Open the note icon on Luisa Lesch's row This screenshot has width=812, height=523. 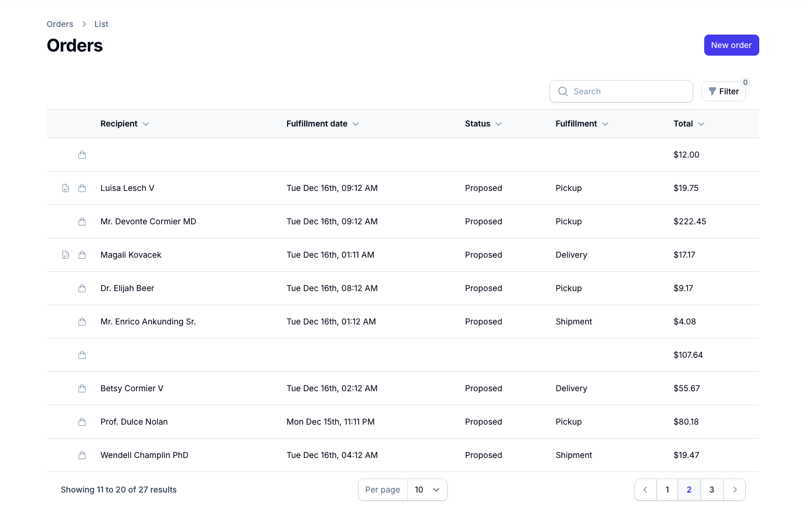tap(65, 188)
